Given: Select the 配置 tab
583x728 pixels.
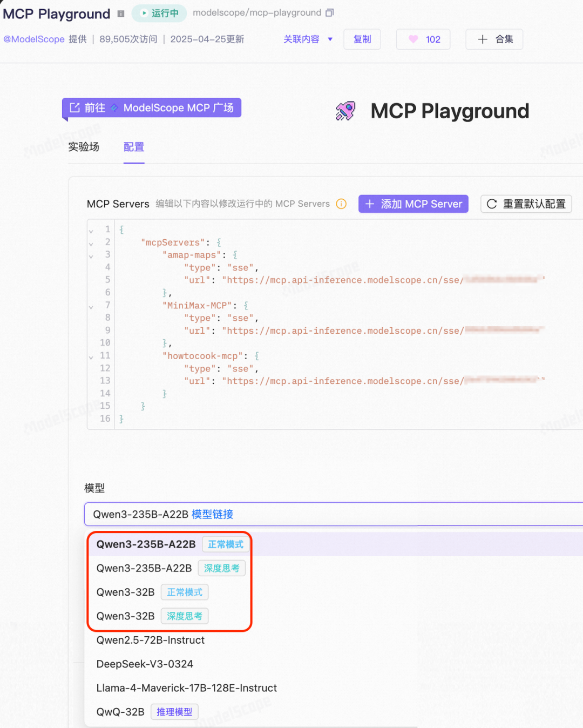Looking at the screenshot, I should point(134,147).
